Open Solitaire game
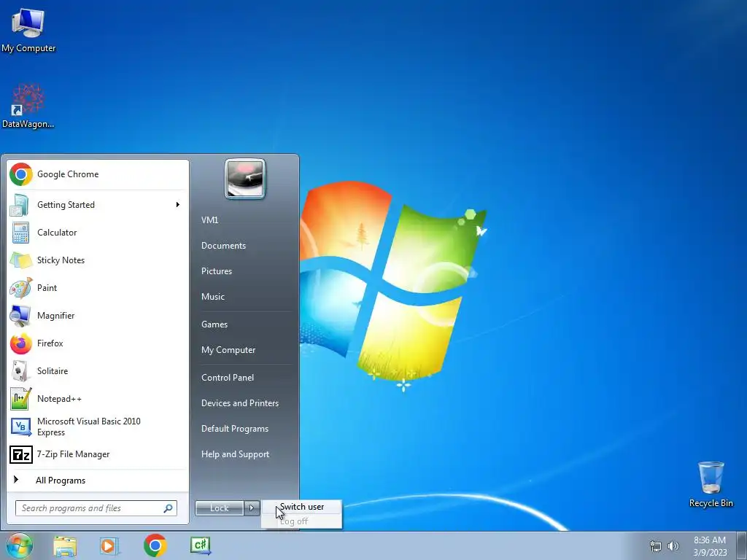The height and width of the screenshot is (560, 747). click(x=98, y=371)
